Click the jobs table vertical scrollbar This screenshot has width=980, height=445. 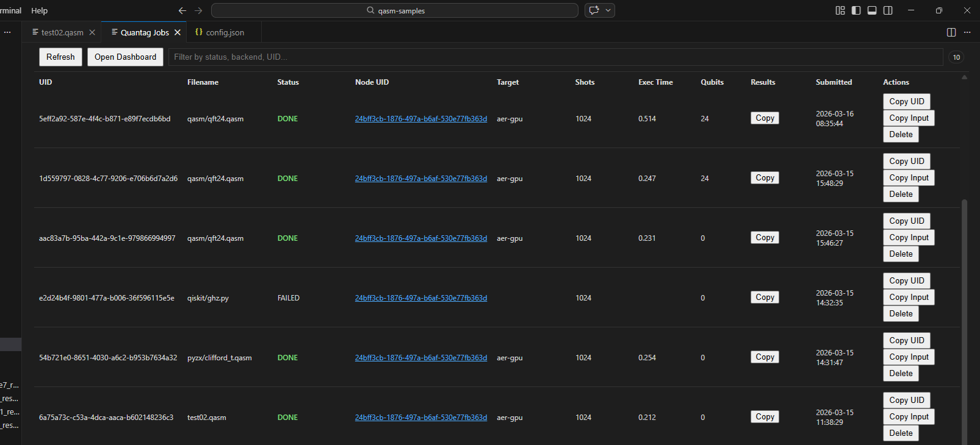coord(964,305)
